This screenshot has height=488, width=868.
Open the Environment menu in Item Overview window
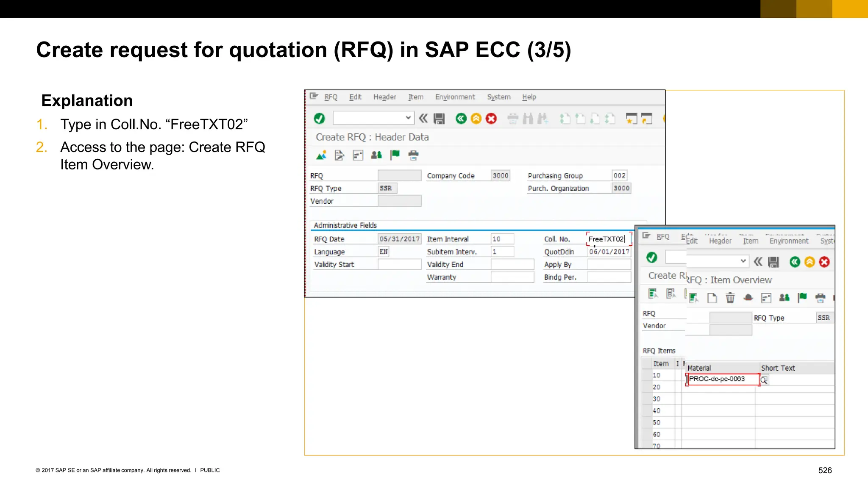[789, 241]
